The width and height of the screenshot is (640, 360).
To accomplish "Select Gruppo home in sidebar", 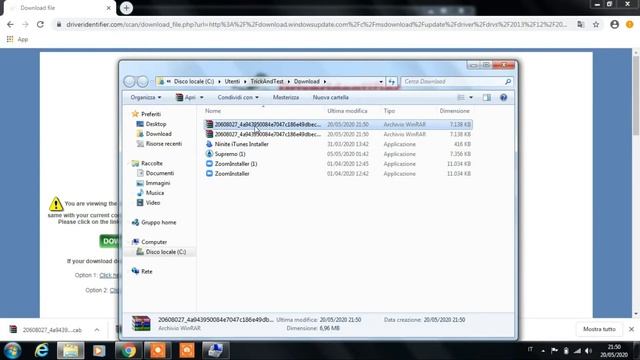I will point(158,222).
